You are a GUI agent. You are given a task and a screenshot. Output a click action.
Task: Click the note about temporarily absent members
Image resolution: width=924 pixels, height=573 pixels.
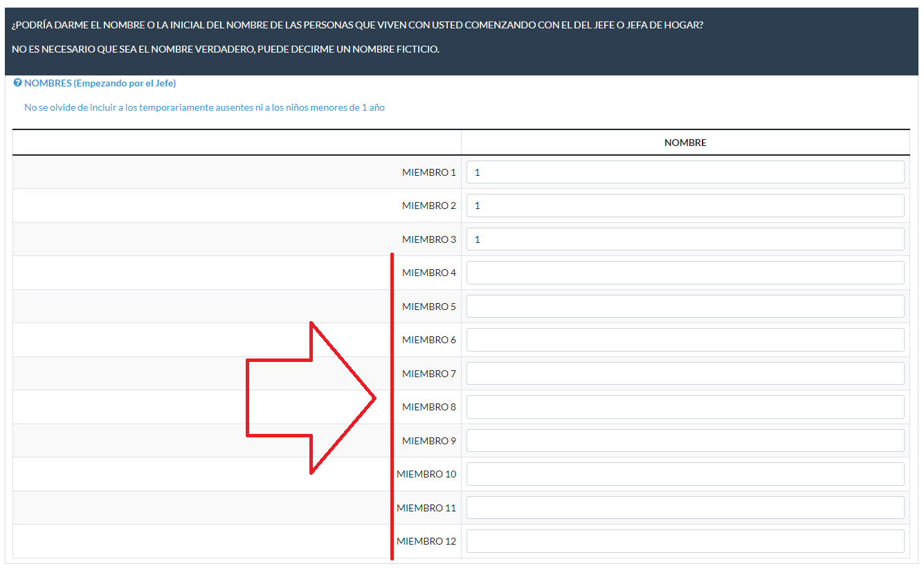204,107
